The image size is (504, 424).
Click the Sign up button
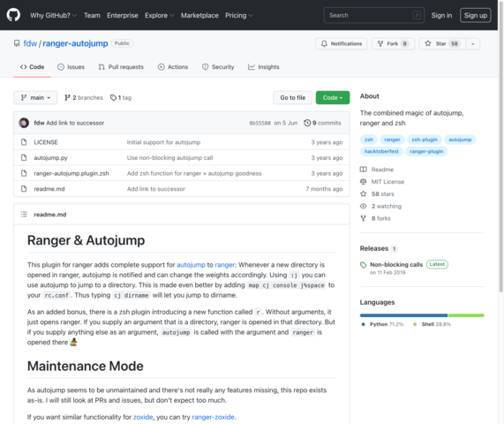[476, 15]
